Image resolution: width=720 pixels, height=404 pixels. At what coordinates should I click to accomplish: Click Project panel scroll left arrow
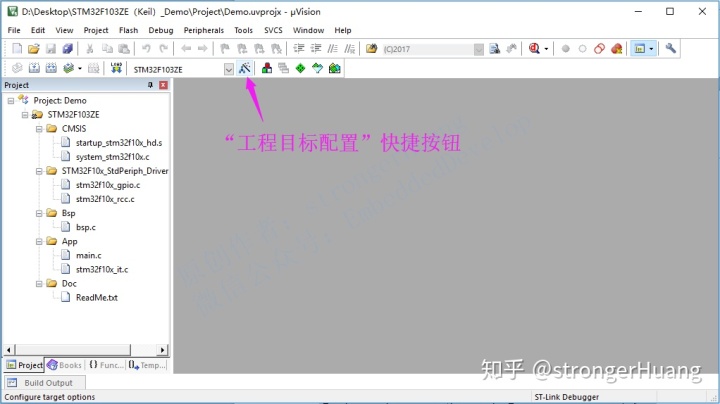point(9,350)
